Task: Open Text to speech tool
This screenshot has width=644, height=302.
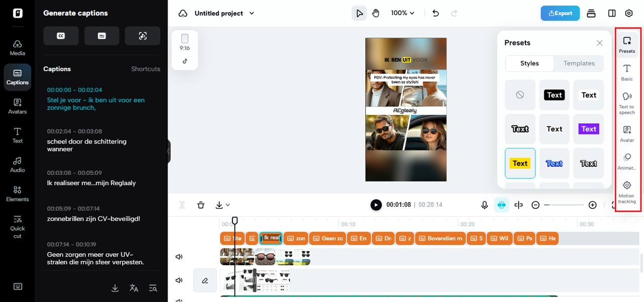Action: (x=626, y=103)
